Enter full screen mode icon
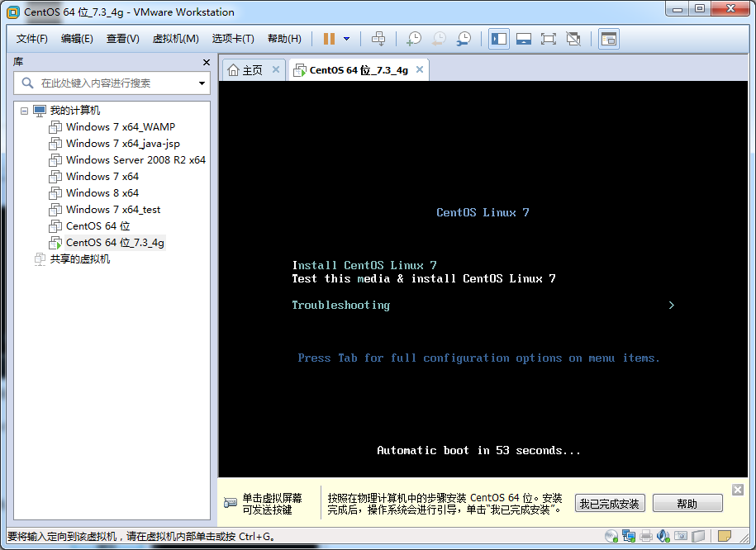756x550 pixels. 548,39
